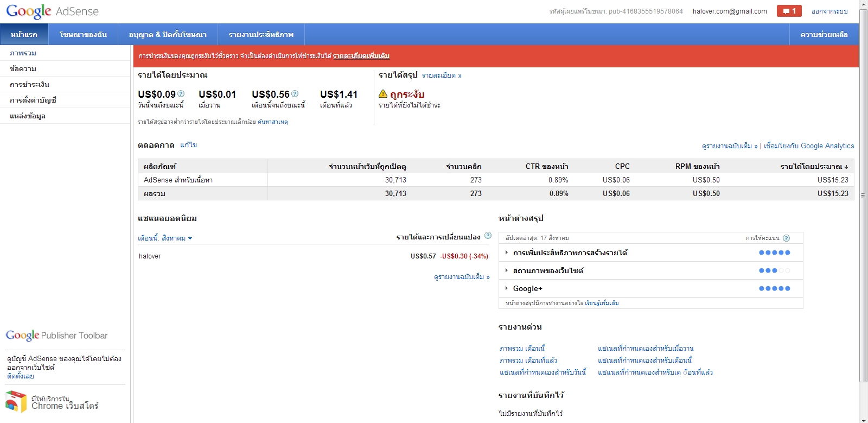Click แก้ไข link next to ตลอดกาล
This screenshot has height=423, width=868.
coord(189,145)
